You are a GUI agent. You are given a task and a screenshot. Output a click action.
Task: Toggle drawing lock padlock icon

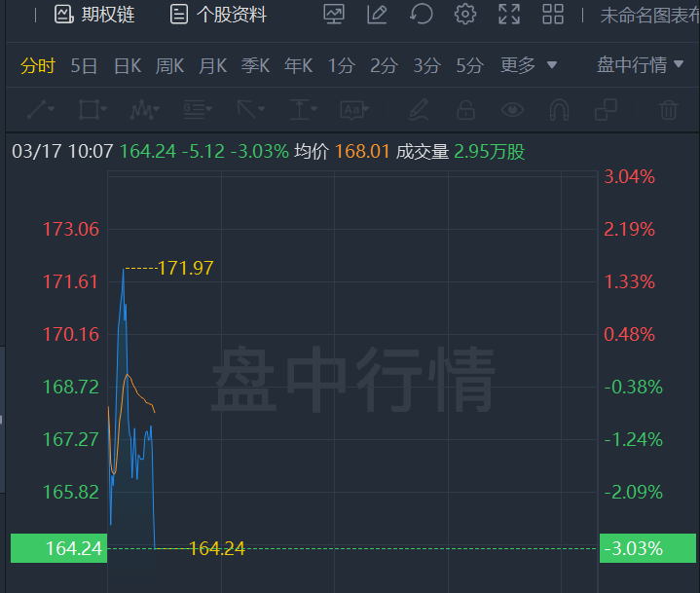(465, 110)
